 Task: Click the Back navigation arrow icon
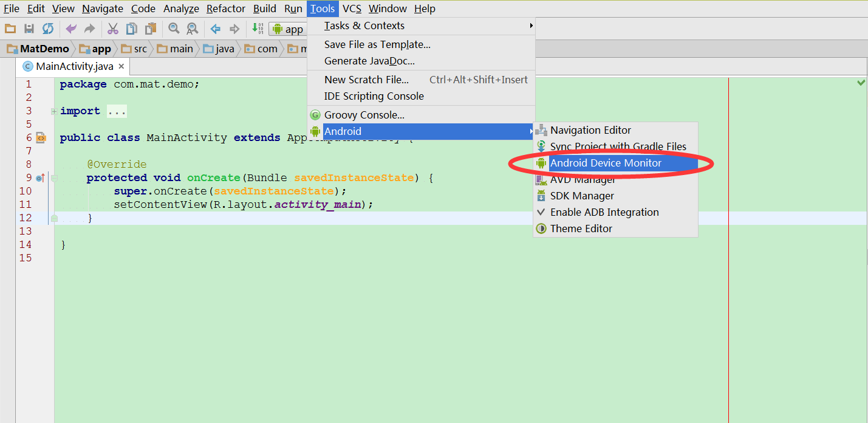click(x=216, y=29)
